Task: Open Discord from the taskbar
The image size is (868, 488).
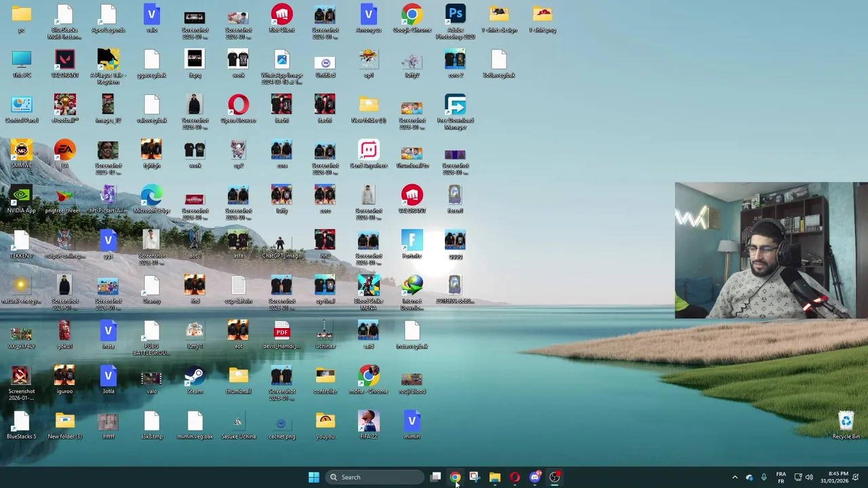Action: (534, 477)
